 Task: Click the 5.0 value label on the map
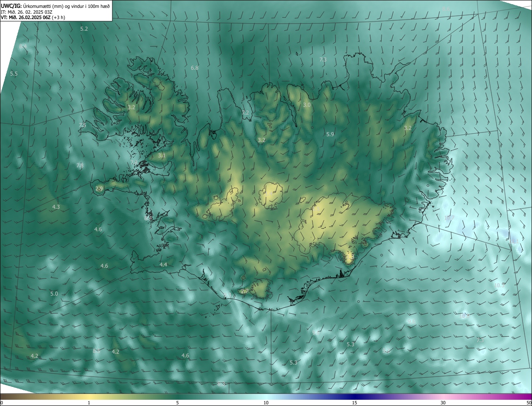54,293
